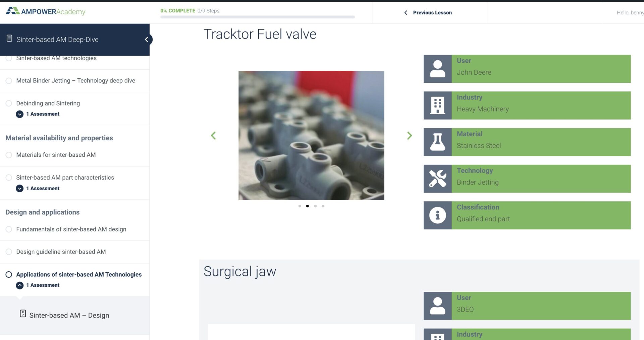This screenshot has width=644, height=340.
Task: Click the Industry building icon for Heavy Machinery
Action: pyautogui.click(x=437, y=105)
